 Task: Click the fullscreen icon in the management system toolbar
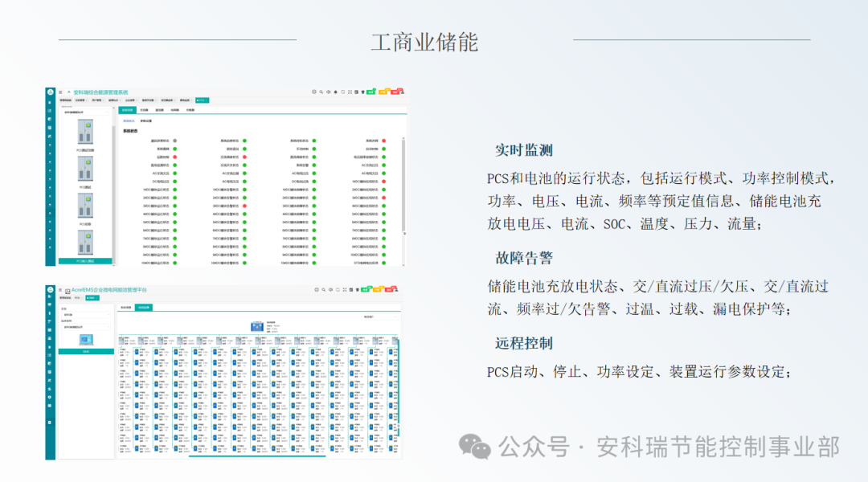(x=350, y=92)
